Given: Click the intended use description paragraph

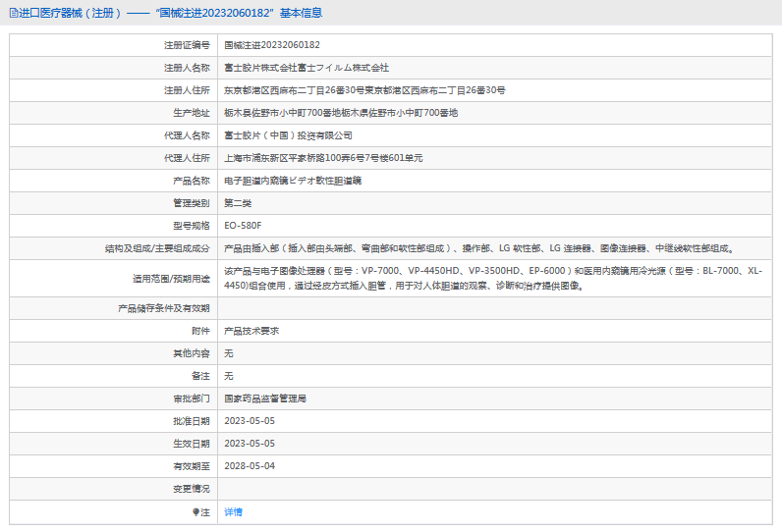Looking at the screenshot, I should tap(491, 278).
